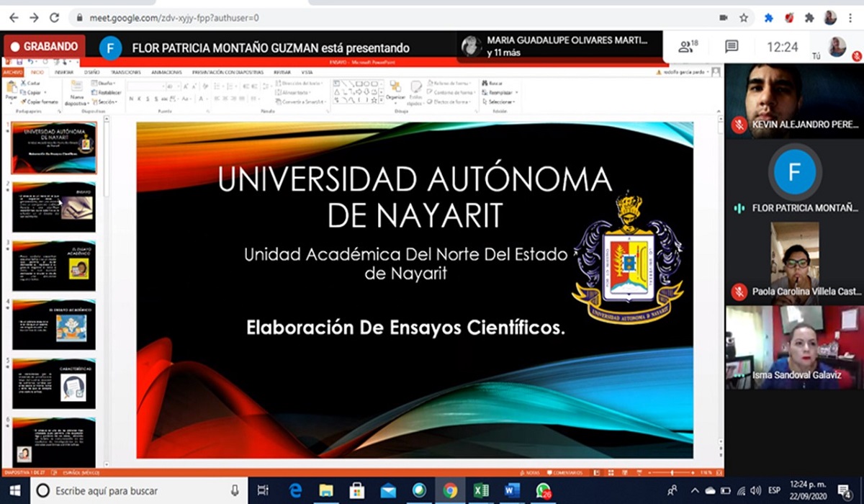Open the Sección dropdown in the ribbon
This screenshot has width=864, height=504.
pyautogui.click(x=104, y=102)
